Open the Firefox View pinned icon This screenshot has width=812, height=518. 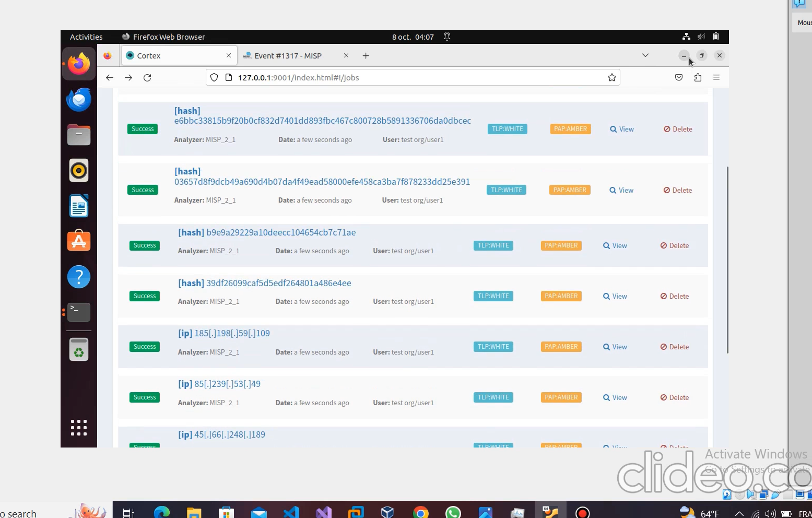tap(108, 56)
